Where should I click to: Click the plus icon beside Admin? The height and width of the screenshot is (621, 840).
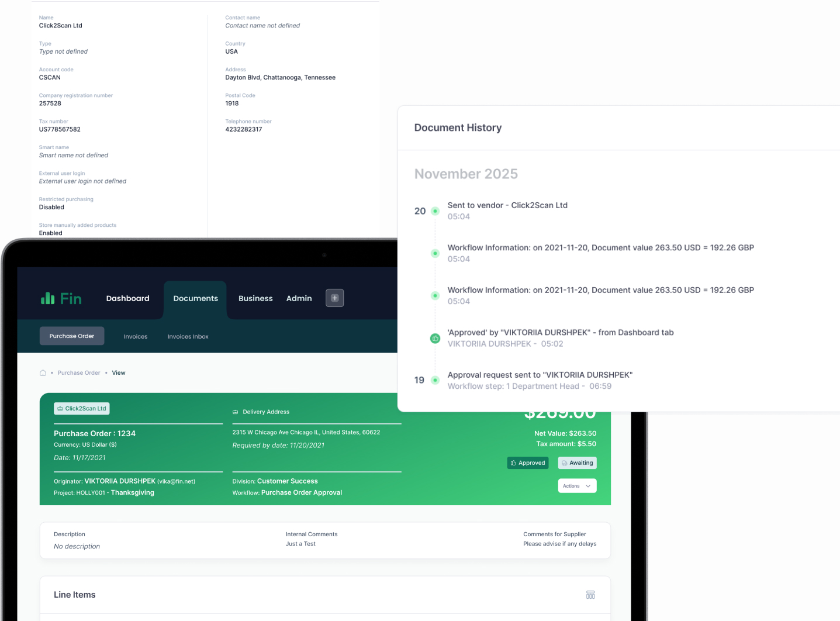[335, 298]
